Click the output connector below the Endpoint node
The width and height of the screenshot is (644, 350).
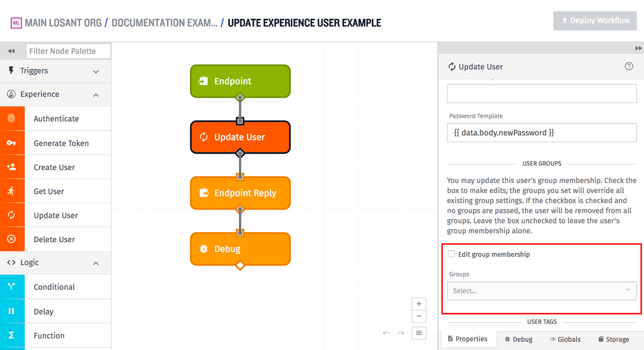pyautogui.click(x=240, y=98)
